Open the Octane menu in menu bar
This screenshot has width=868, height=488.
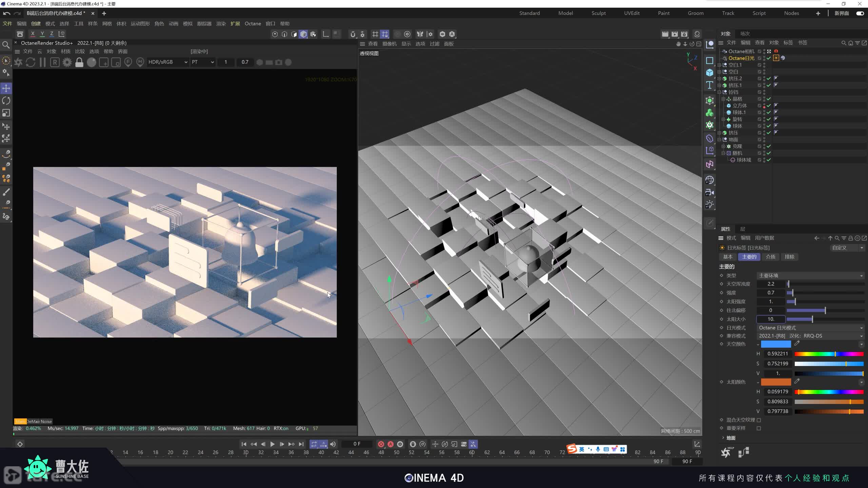tap(253, 23)
